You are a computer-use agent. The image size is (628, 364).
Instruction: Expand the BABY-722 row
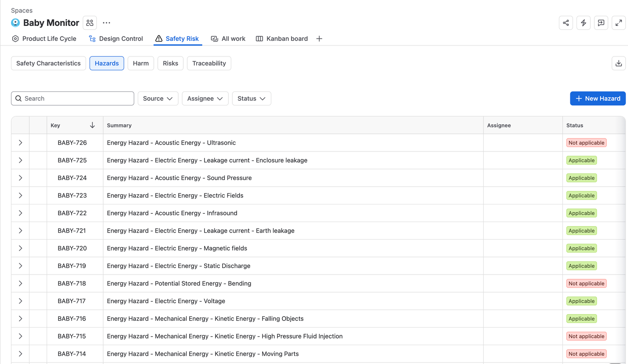[x=20, y=213]
